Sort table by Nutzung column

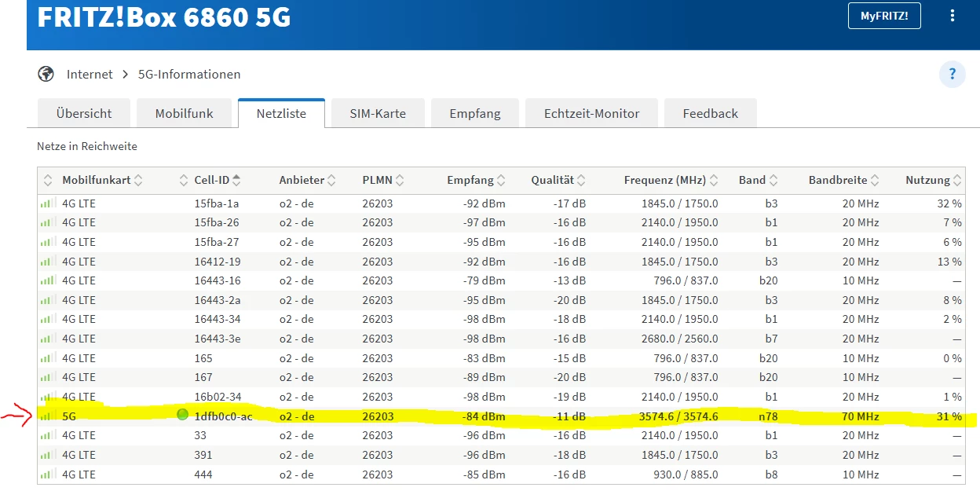pos(934,180)
